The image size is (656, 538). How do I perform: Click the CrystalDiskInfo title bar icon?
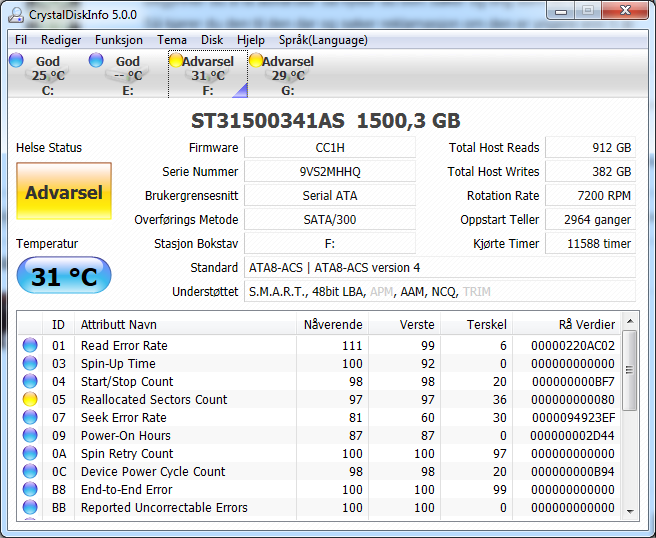pos(16,15)
